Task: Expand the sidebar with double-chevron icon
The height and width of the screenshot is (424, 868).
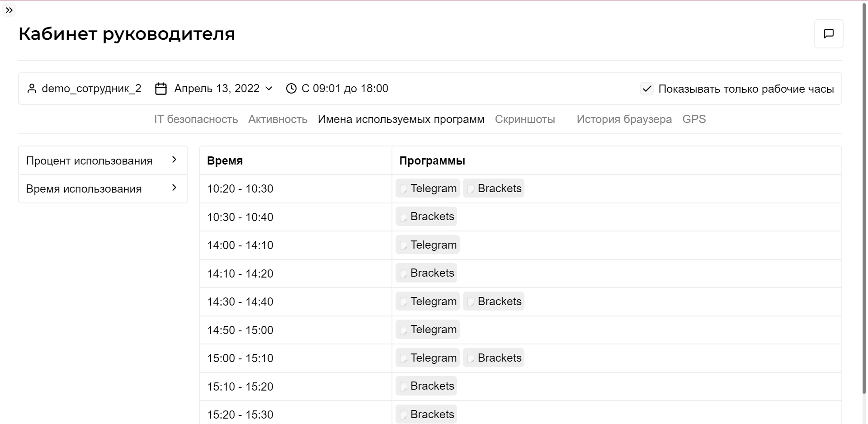Action: pyautogui.click(x=9, y=10)
